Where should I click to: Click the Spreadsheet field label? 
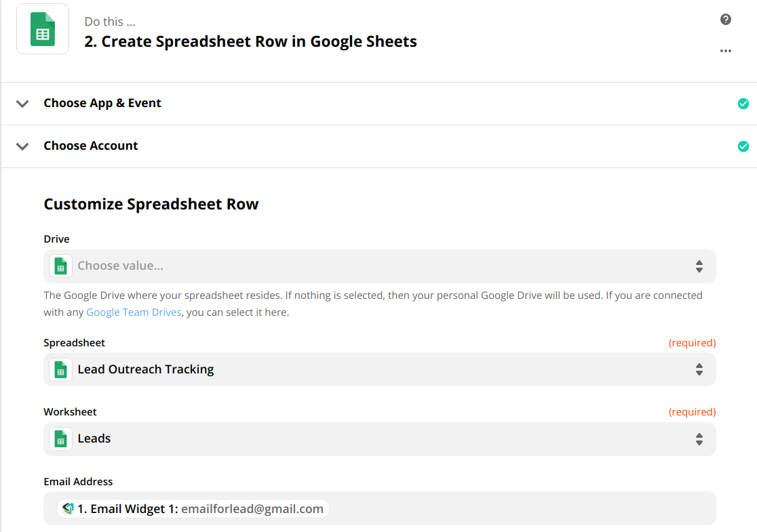click(x=75, y=342)
